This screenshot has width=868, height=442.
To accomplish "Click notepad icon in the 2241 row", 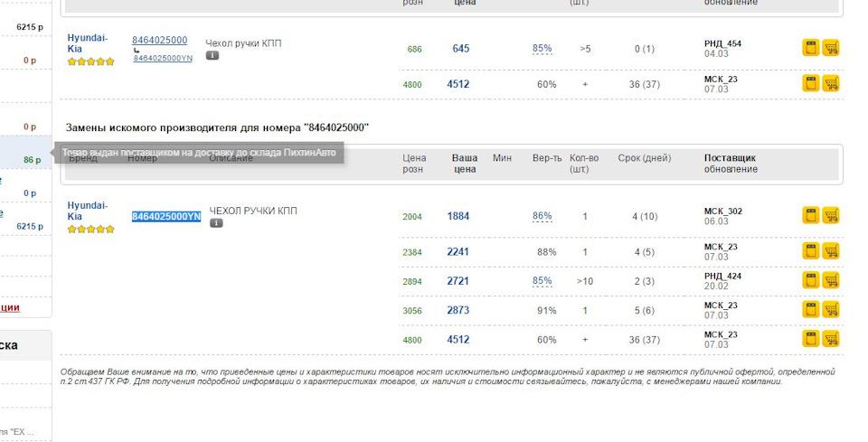I will pos(810,251).
